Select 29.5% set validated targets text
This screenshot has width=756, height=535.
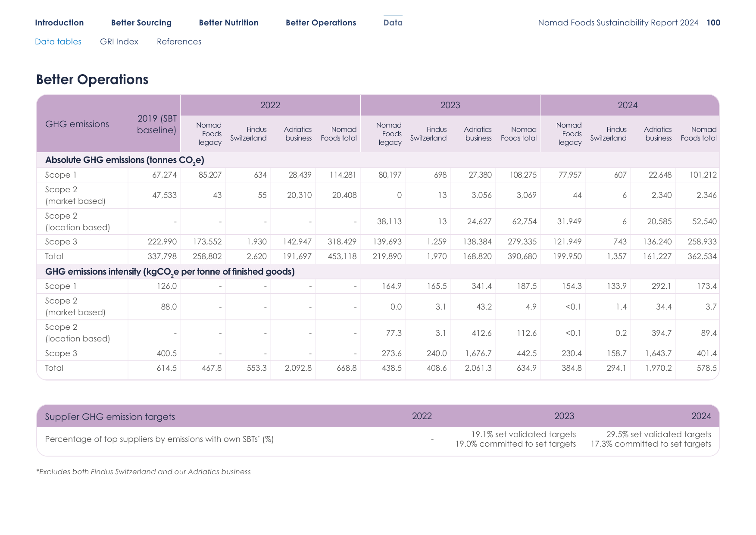point(659,435)
